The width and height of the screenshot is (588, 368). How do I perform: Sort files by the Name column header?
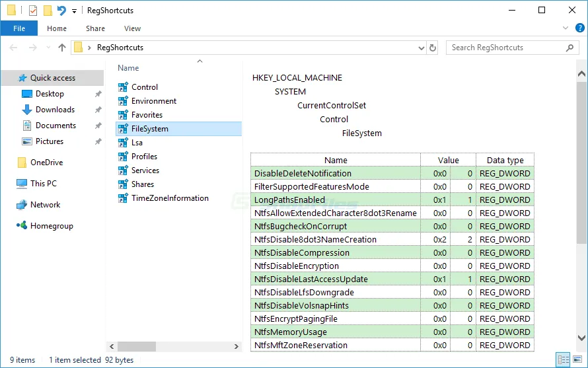click(x=128, y=68)
